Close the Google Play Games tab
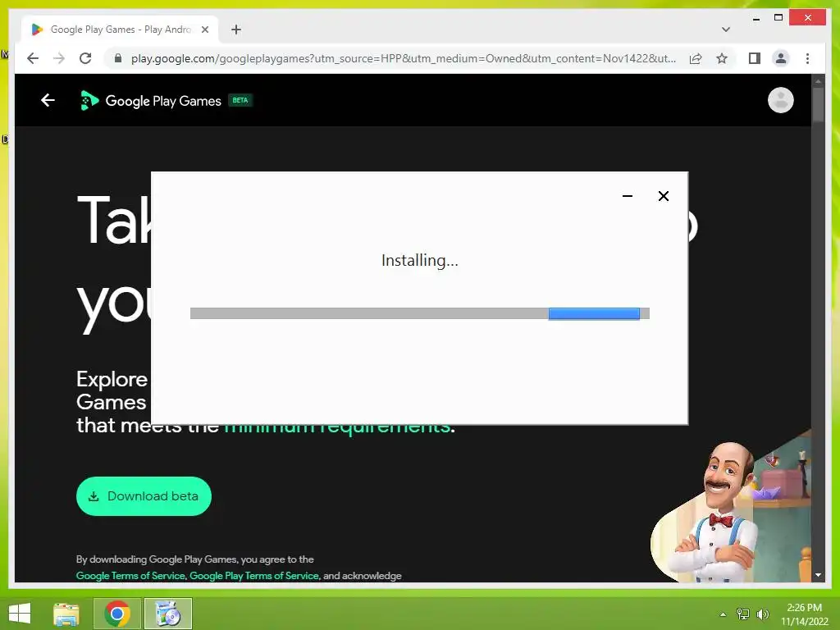Viewport: 840px width, 630px height. pyautogui.click(x=204, y=30)
